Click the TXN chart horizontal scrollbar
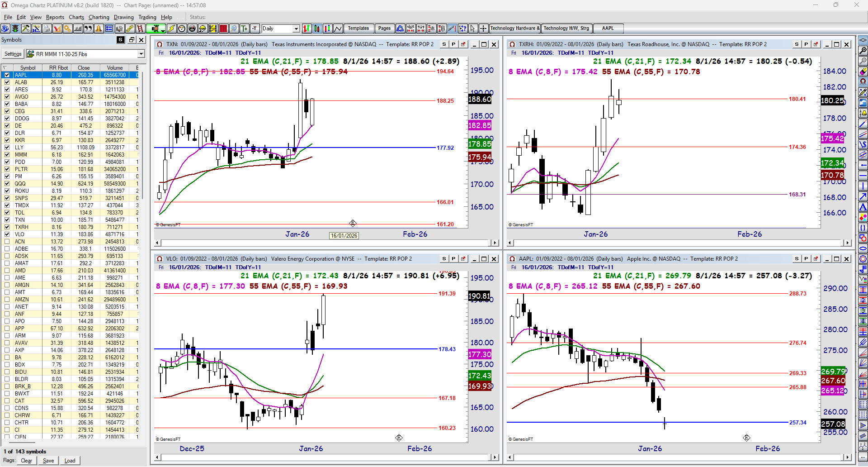Viewport: 868px width, 467px height. (x=326, y=243)
